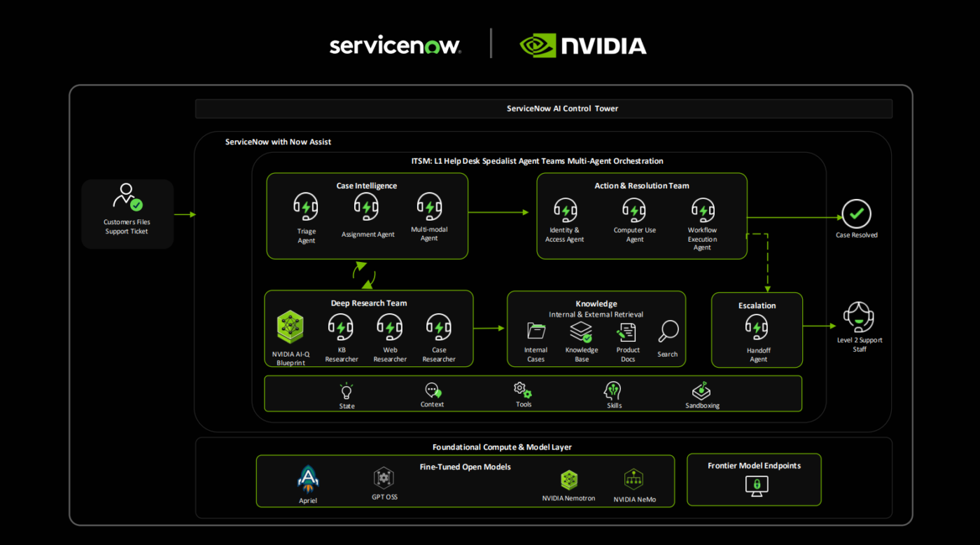Click the Computer Use Agent icon

633,211
